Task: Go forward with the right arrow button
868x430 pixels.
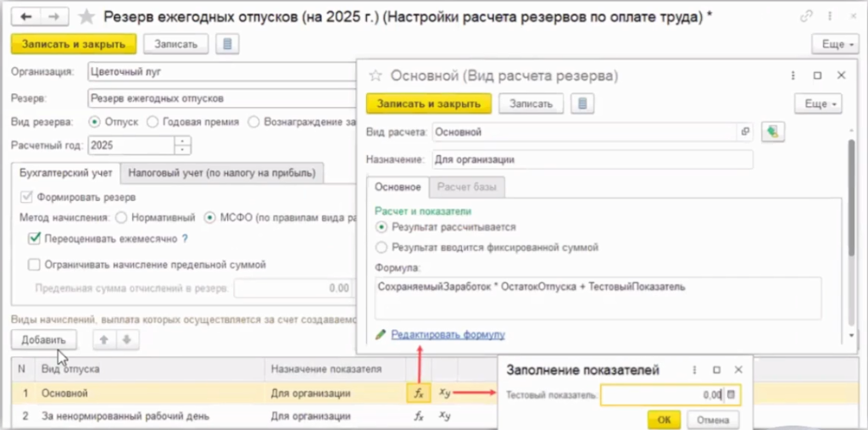Action: click(53, 17)
